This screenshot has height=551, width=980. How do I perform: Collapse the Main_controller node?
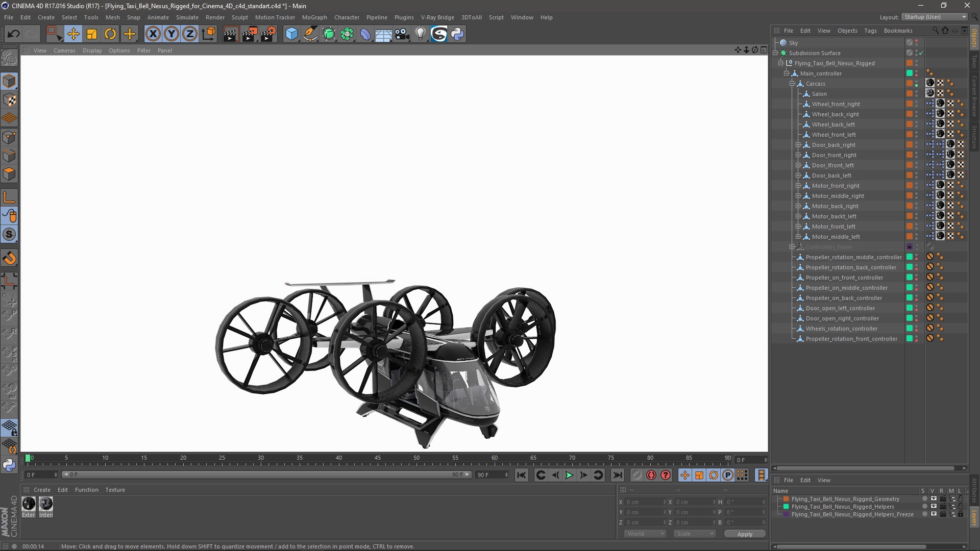click(787, 73)
